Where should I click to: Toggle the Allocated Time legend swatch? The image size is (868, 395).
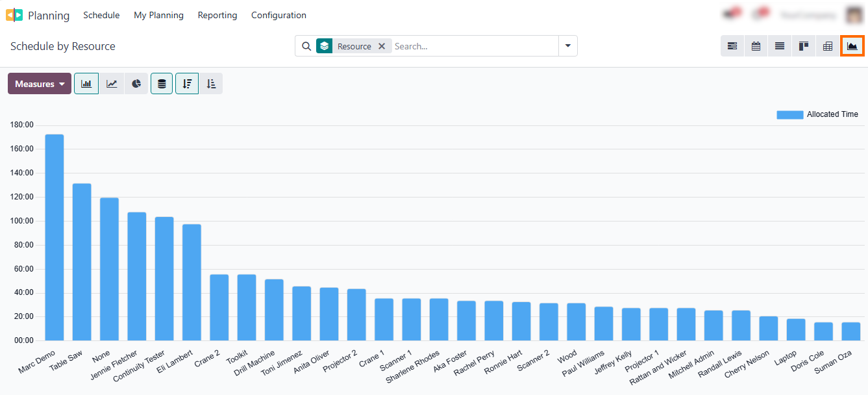point(789,114)
